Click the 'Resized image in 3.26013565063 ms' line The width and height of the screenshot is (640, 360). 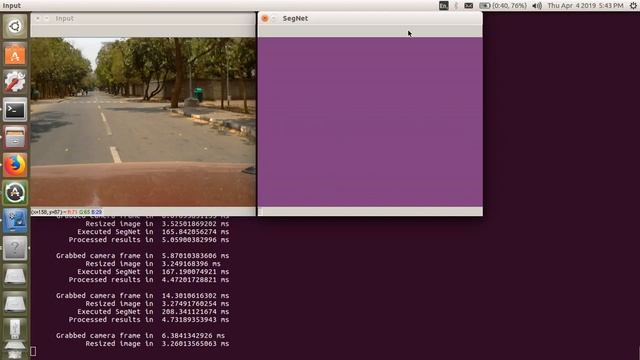click(157, 344)
